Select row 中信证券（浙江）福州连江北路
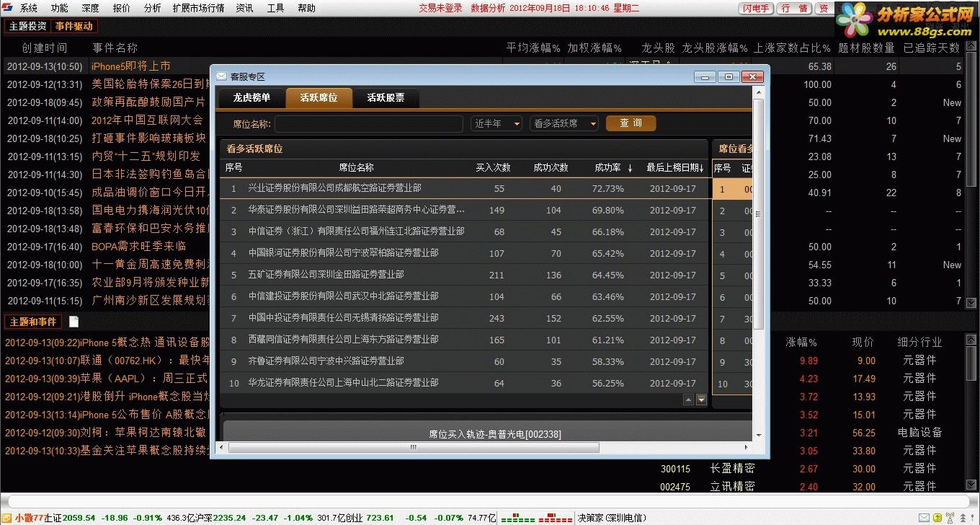 [464, 231]
